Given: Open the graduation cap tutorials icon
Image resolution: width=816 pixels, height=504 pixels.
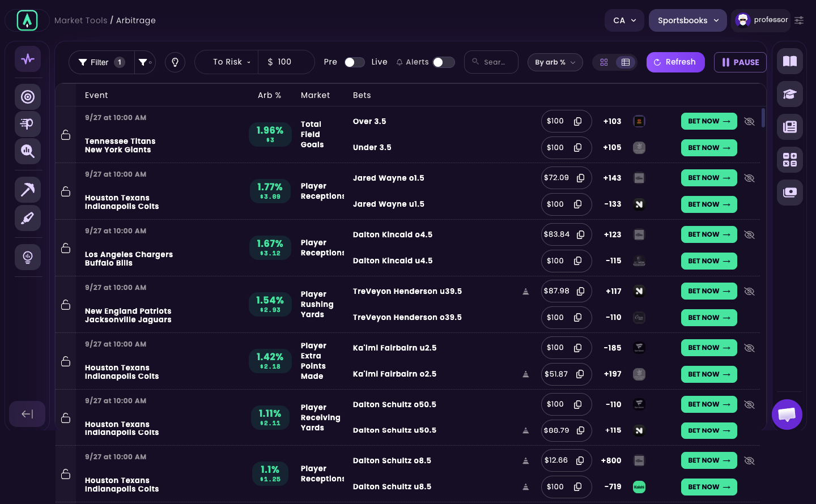Looking at the screenshot, I should coord(790,94).
